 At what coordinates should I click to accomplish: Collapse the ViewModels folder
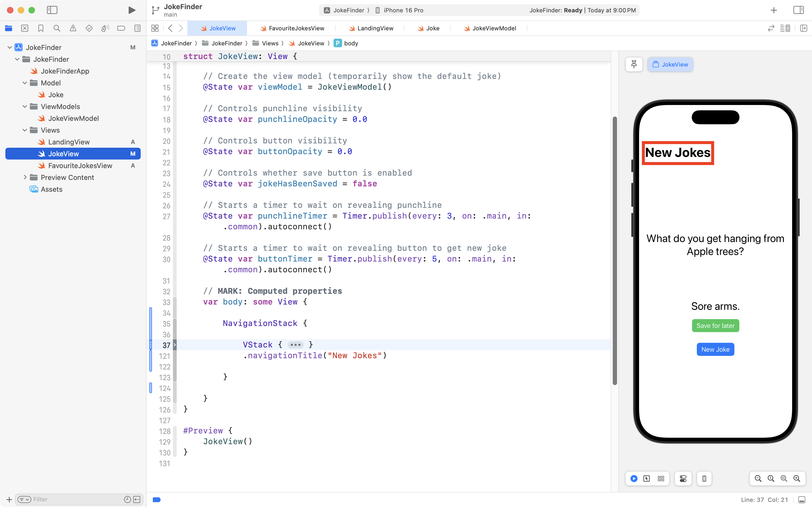(x=24, y=107)
